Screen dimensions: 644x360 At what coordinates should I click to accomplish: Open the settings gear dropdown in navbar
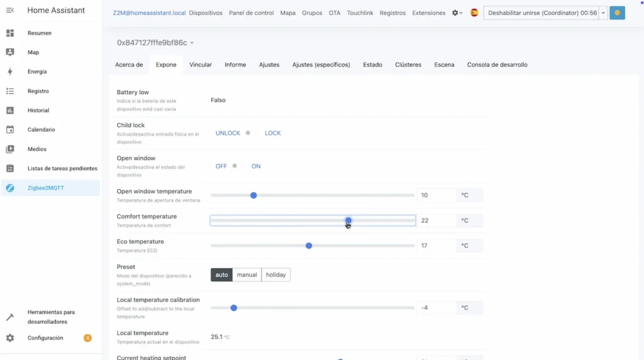point(457,13)
